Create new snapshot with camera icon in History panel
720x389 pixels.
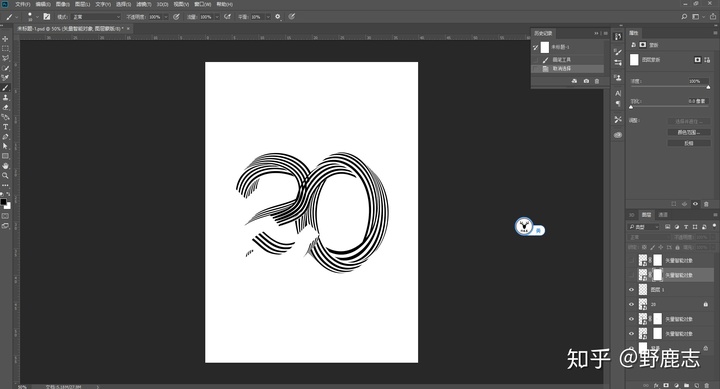pyautogui.click(x=586, y=81)
